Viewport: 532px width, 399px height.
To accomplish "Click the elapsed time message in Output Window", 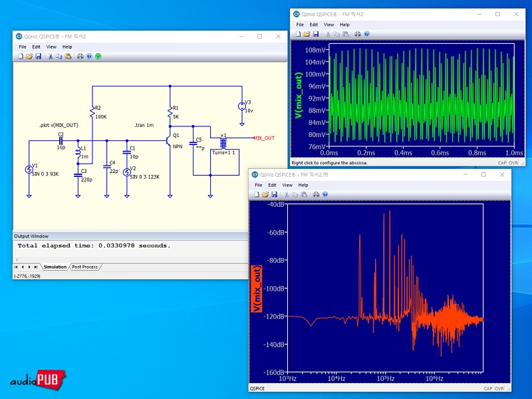I will point(94,245).
